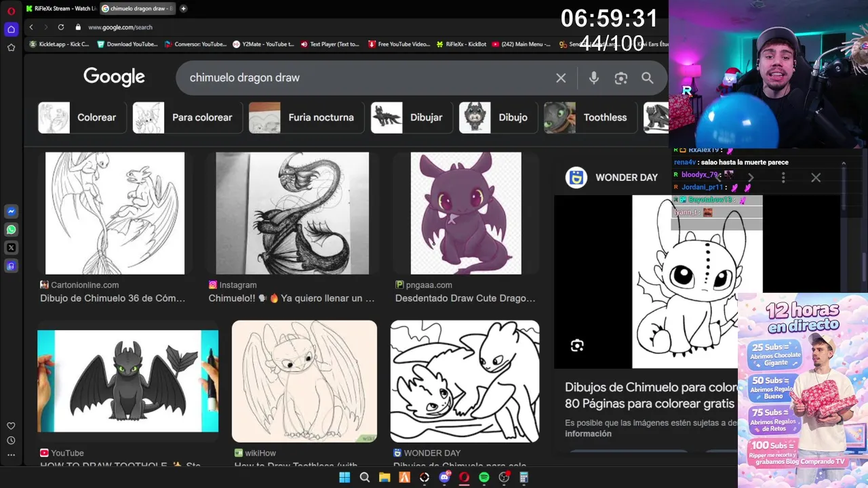The height and width of the screenshot is (488, 868).
Task: Open the Kicklet.app bookmark
Action: pos(59,44)
